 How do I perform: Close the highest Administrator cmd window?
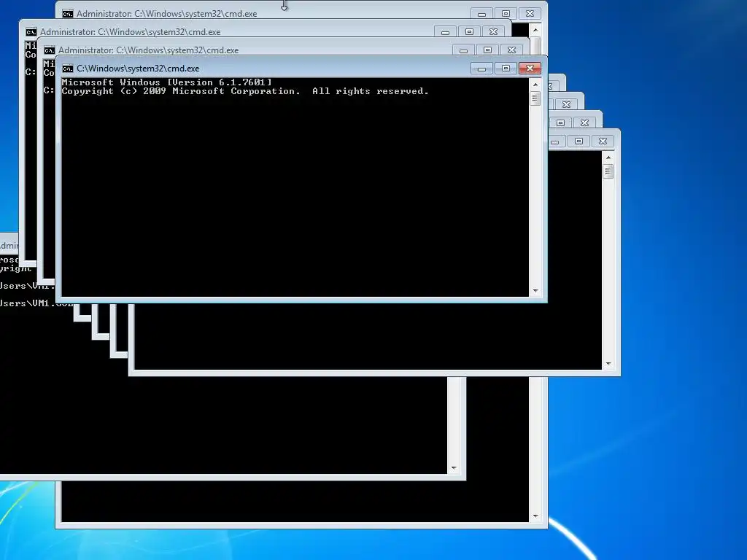pos(530,14)
